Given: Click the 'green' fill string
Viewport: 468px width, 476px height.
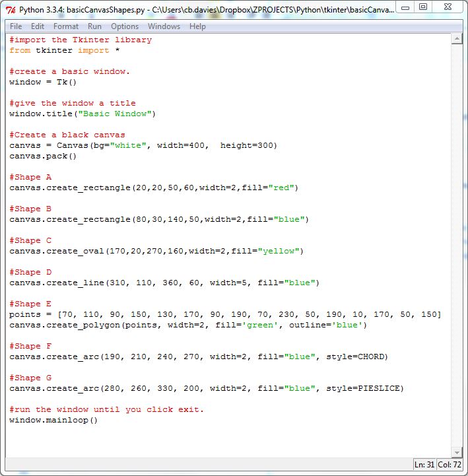Looking at the screenshot, I should 260,325.
